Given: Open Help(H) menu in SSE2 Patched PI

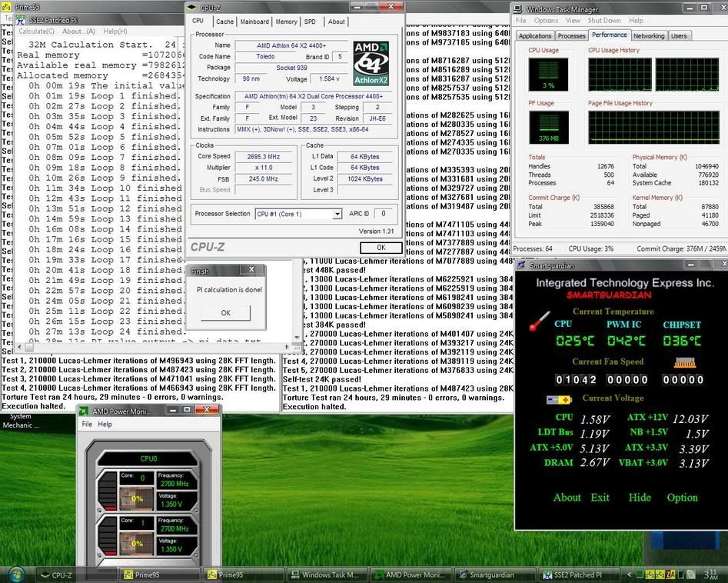Looking at the screenshot, I should 115,31.
